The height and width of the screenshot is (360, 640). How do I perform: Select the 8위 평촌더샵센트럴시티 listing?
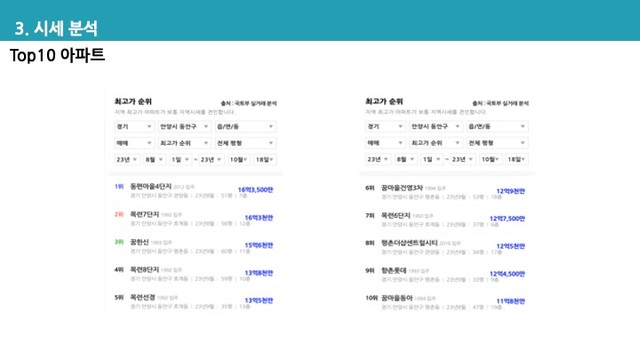tap(445, 247)
